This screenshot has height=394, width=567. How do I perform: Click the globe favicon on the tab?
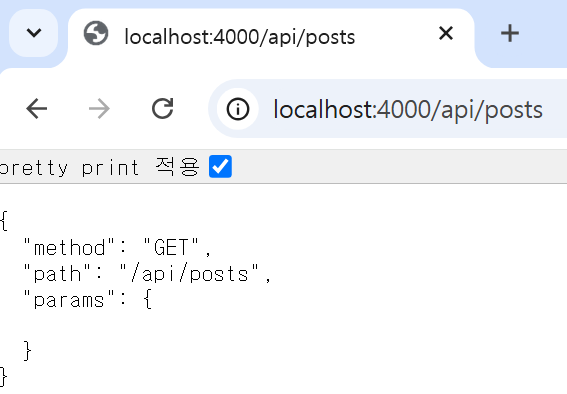(x=96, y=34)
